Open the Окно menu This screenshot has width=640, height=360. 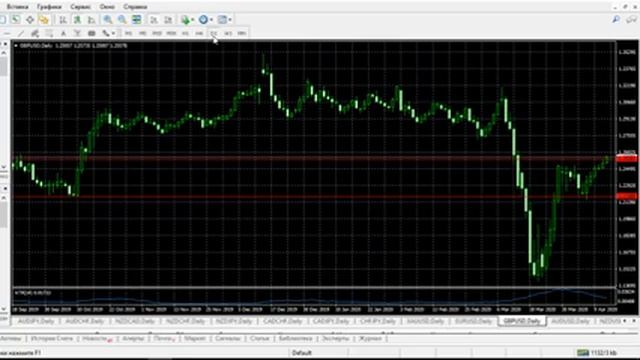107,7
